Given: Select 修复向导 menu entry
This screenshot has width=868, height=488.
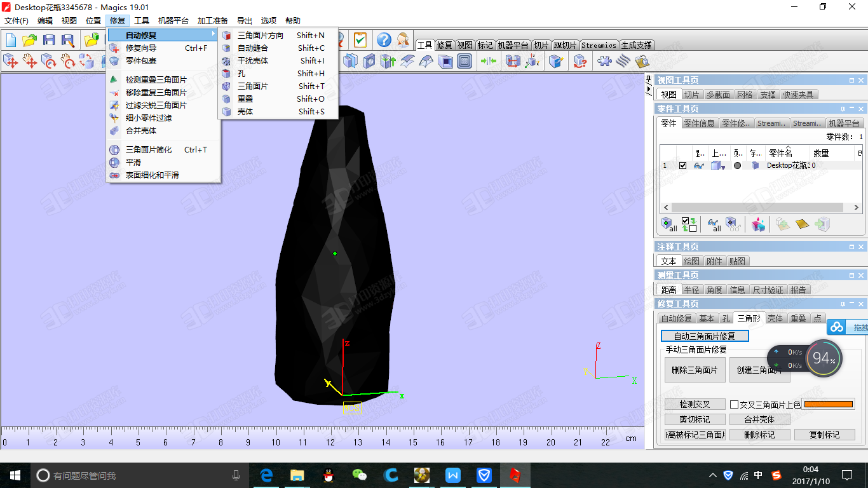Looking at the screenshot, I should pos(163,48).
